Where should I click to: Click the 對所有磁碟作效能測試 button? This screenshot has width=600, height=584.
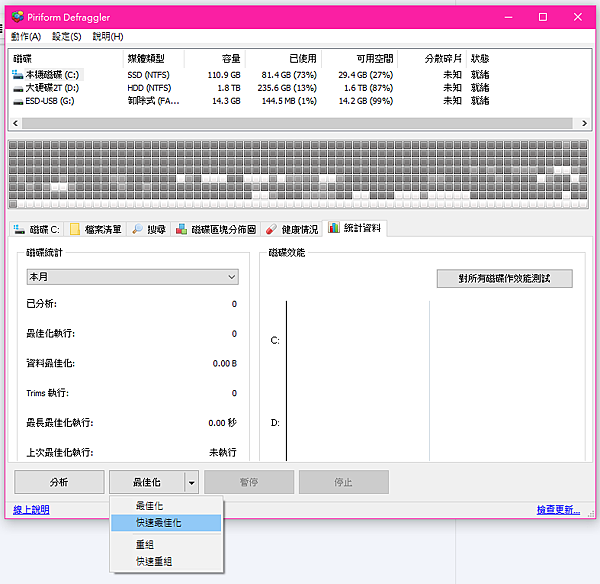point(504,278)
